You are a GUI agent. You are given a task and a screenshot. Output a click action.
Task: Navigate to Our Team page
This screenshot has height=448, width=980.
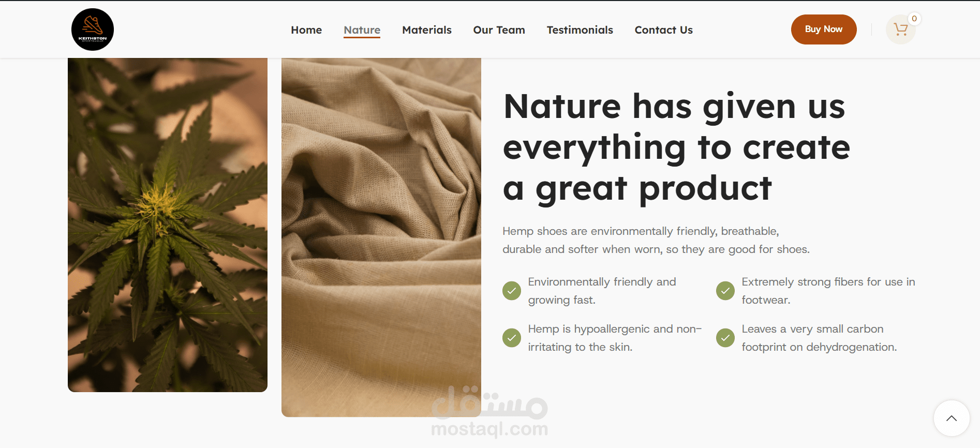click(x=499, y=30)
